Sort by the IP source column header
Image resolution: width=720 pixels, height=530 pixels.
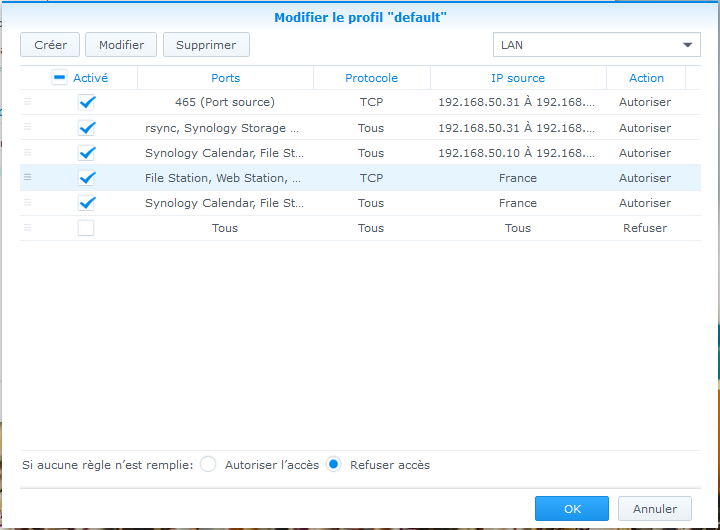(x=518, y=78)
